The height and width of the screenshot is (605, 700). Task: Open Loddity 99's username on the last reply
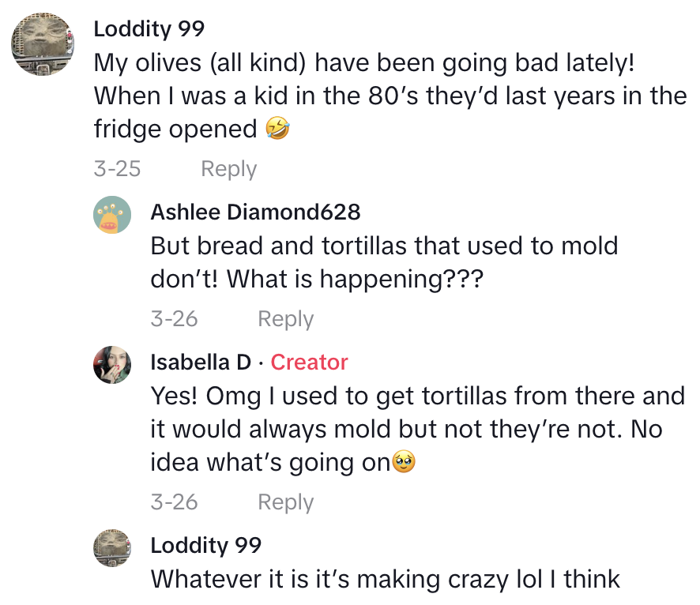[x=205, y=546]
